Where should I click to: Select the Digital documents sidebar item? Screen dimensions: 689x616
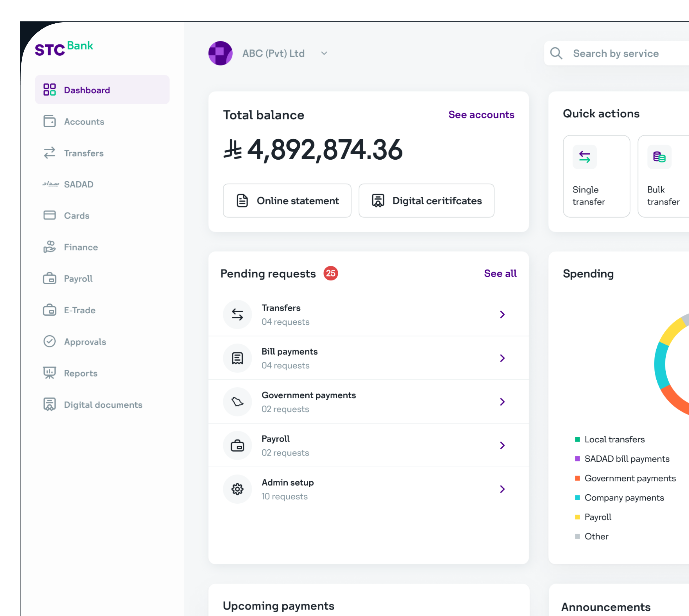[103, 405]
